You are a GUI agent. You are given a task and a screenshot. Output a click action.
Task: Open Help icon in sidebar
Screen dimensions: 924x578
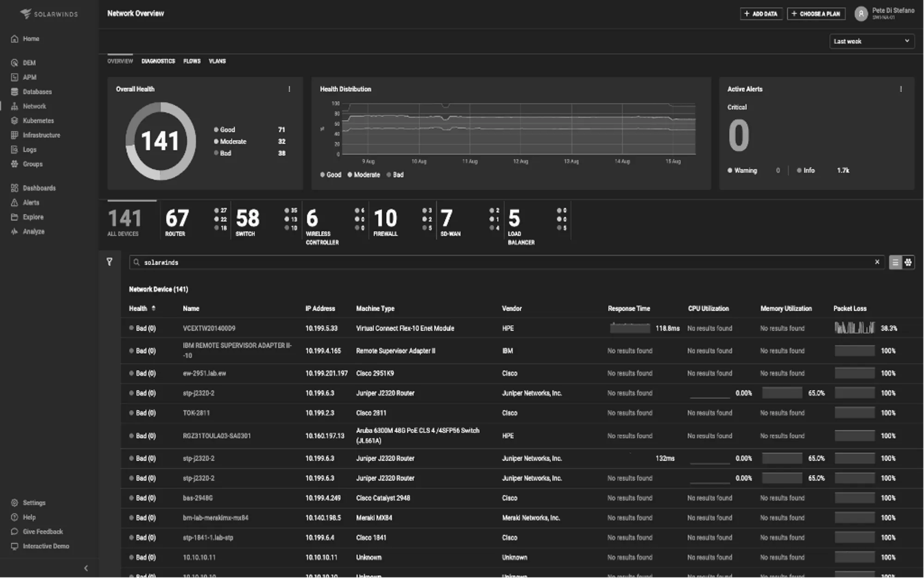point(14,517)
